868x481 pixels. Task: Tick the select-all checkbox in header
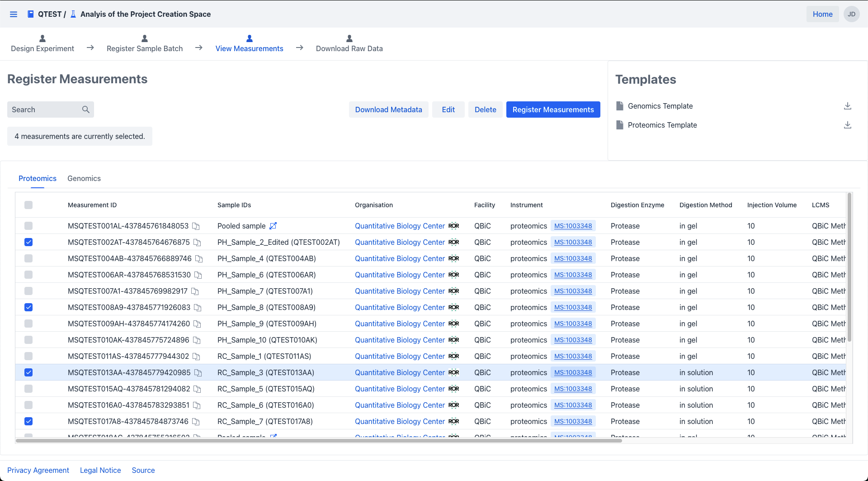coord(28,205)
